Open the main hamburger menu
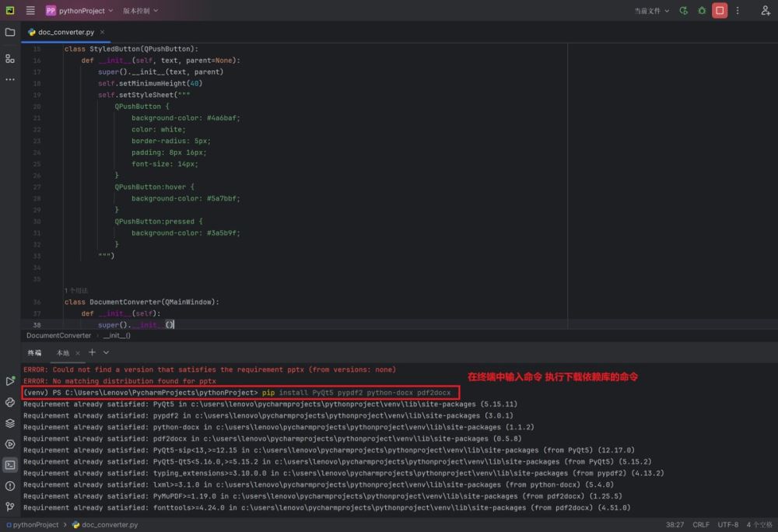Viewport: 778px width, 532px height. coord(30,10)
